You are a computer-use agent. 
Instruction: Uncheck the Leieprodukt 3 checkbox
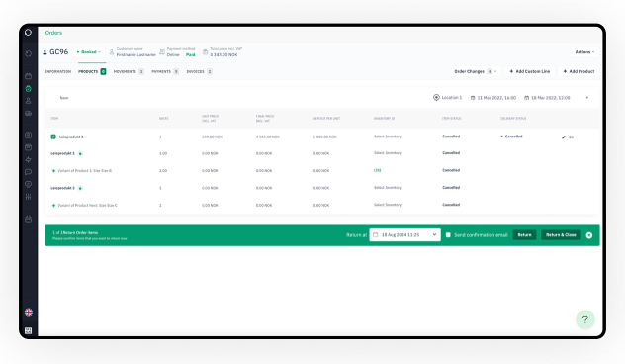53,136
